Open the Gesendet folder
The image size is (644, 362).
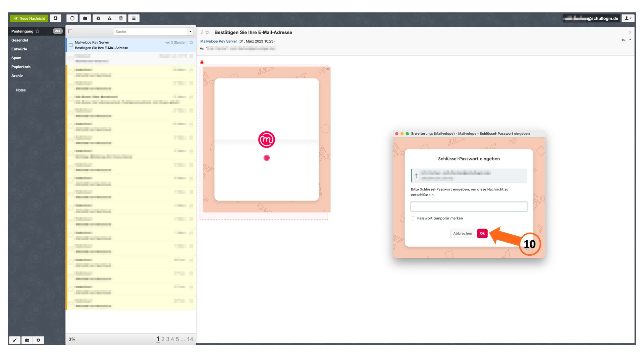(x=20, y=40)
